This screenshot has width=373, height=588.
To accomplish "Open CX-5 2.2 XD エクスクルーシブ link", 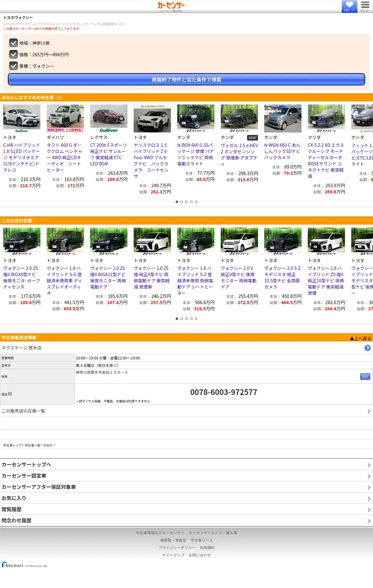I will tap(326, 161).
